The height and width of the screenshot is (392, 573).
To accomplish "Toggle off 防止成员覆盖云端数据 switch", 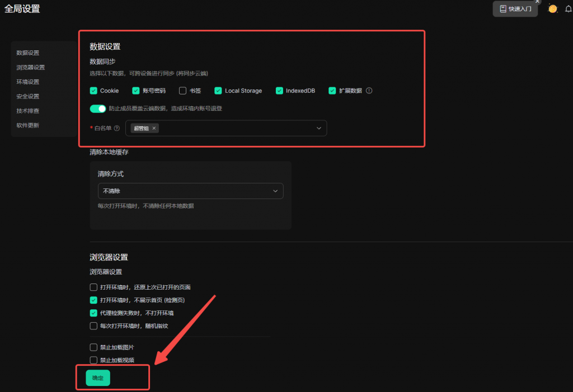I will click(98, 108).
